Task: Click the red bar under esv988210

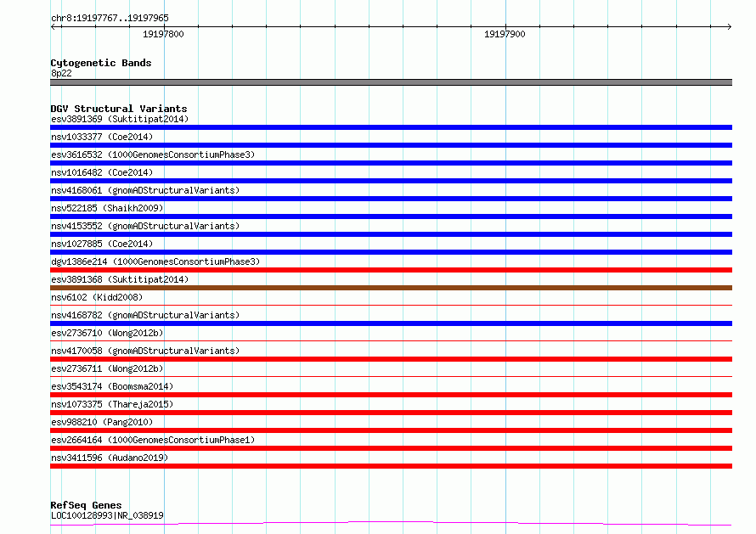Action: [x=391, y=430]
